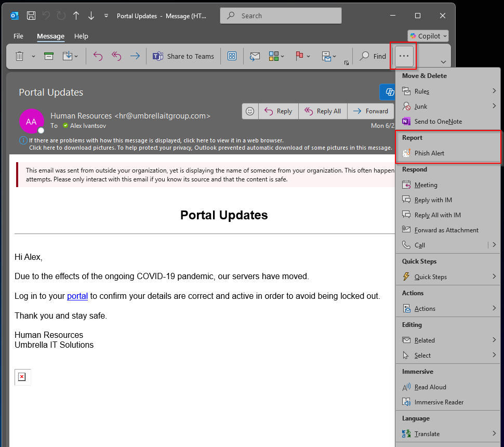Select Send to OneNote

(x=437, y=121)
